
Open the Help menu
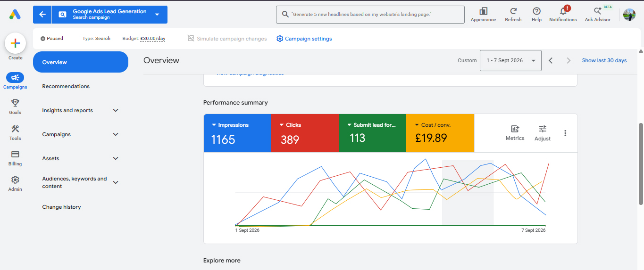[536, 14]
